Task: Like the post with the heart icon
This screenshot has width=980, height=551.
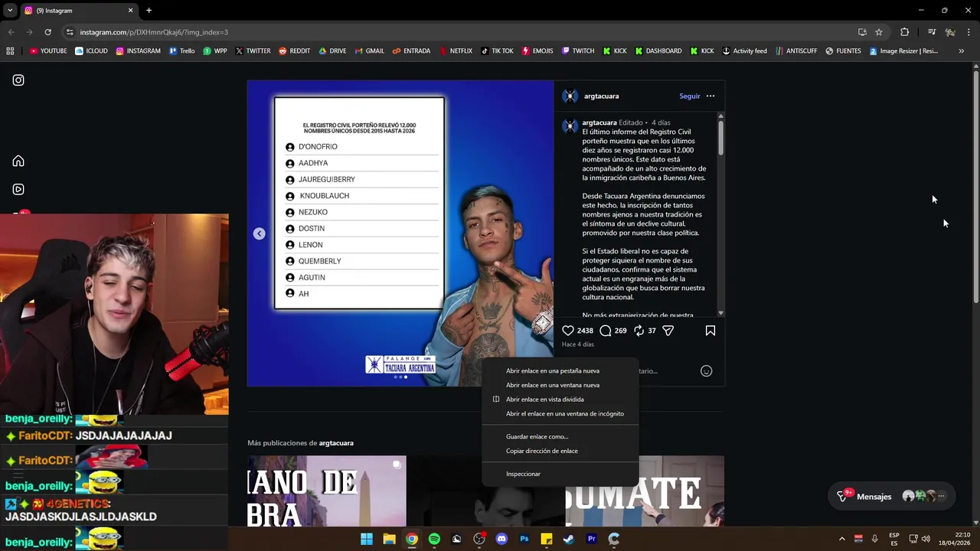Action: point(568,331)
